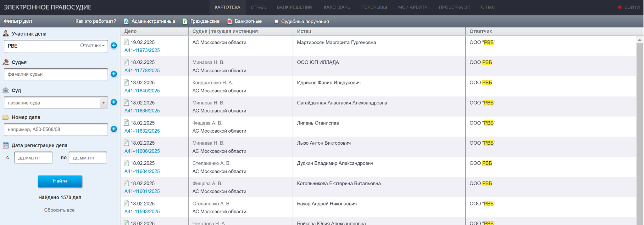
Task: Open case link А41-11632/2025
Action: pyautogui.click(x=142, y=131)
